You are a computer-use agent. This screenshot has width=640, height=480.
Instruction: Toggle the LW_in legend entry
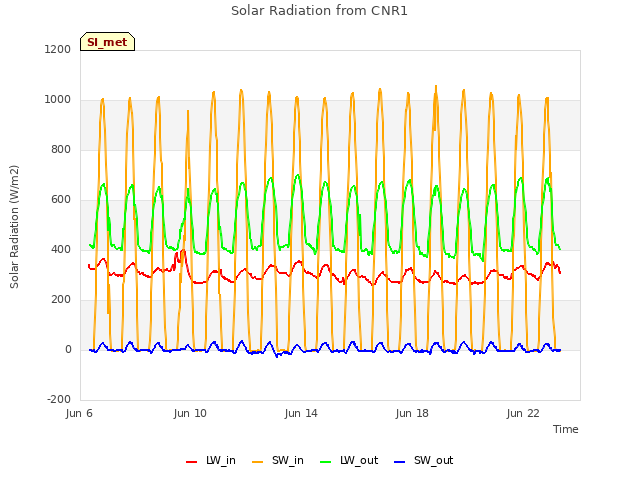(x=211, y=461)
